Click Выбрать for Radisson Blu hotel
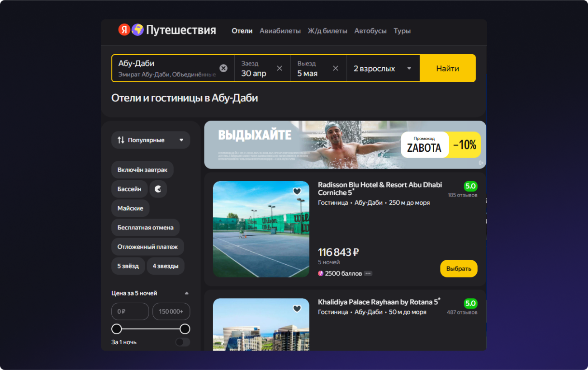This screenshot has width=588, height=370. [459, 269]
